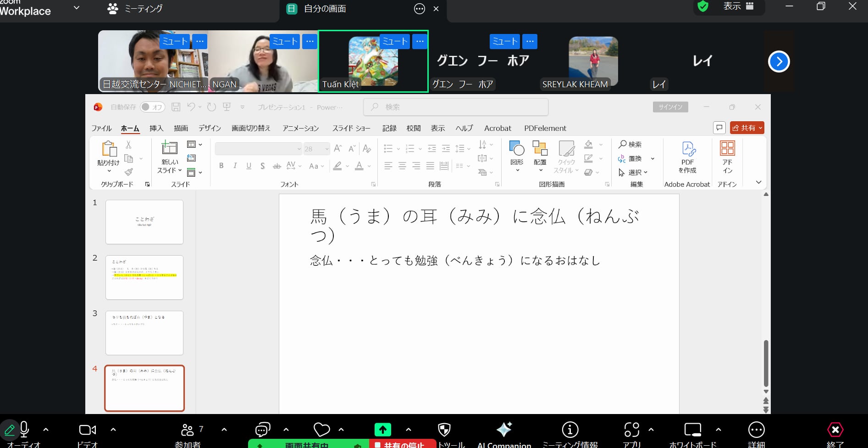
Task: Click the Zoom reactions heart icon
Action: pyautogui.click(x=321, y=430)
